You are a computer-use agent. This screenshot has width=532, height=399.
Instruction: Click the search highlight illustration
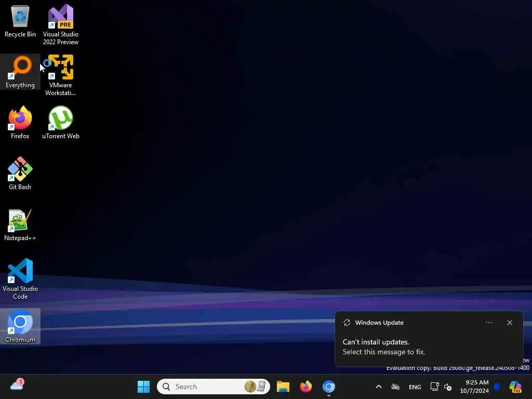coord(255,387)
